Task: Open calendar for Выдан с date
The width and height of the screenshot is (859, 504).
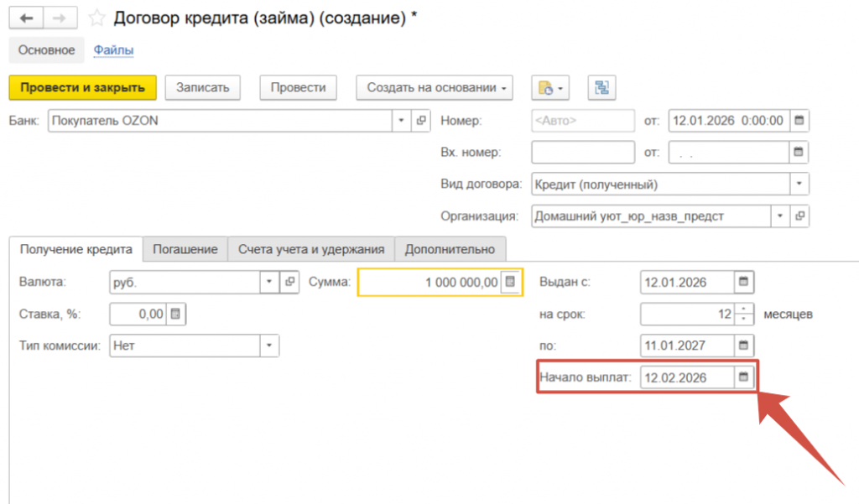Action: click(743, 282)
